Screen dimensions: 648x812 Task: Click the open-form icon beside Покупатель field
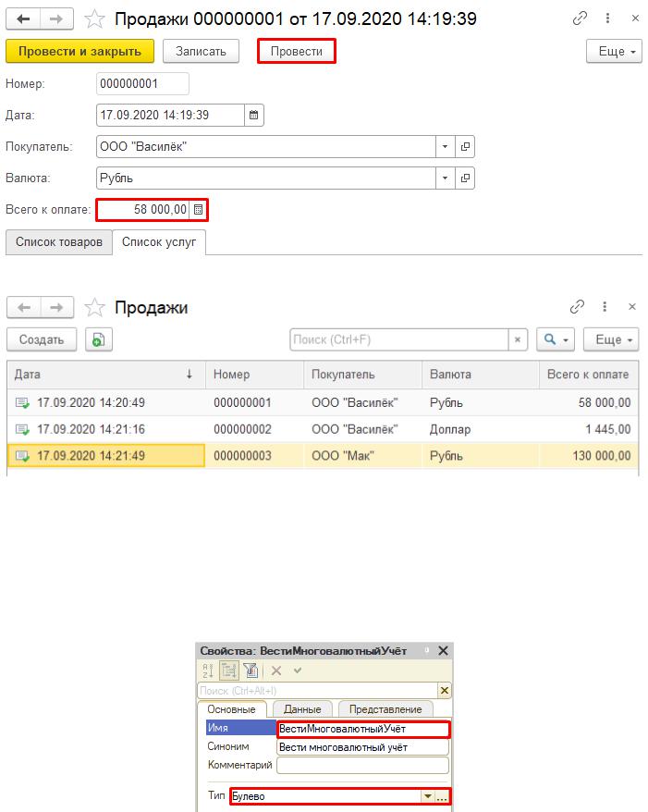click(465, 147)
